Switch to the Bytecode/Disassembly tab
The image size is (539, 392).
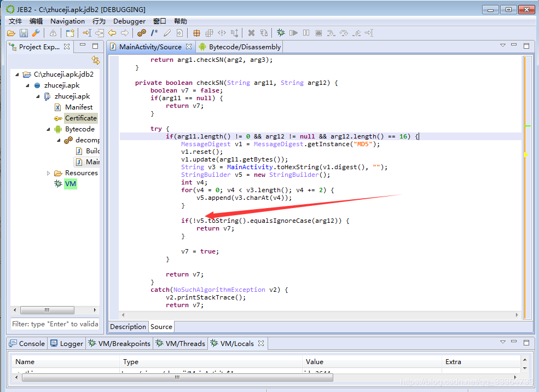[240, 47]
